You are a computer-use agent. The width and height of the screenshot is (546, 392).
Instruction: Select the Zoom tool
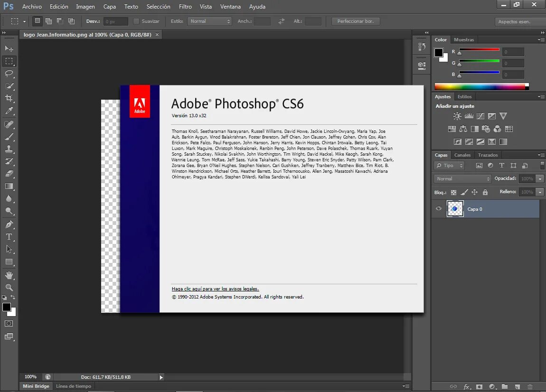[9, 288]
